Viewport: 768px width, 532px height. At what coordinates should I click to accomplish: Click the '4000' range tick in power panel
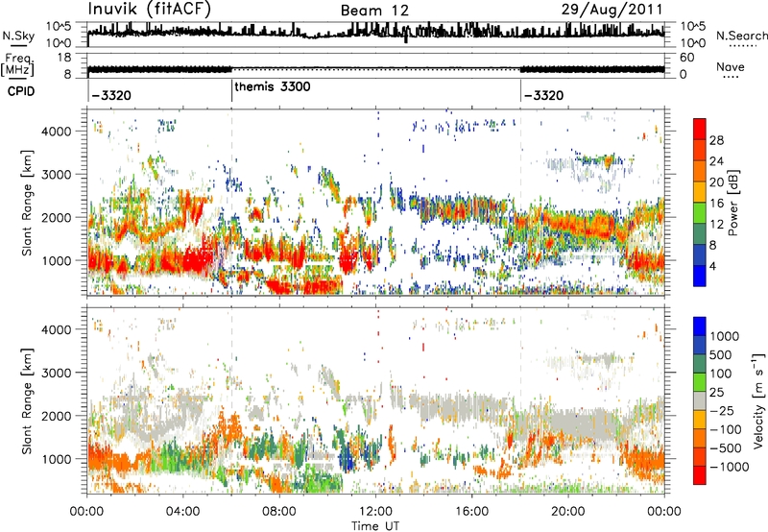[x=56, y=132]
